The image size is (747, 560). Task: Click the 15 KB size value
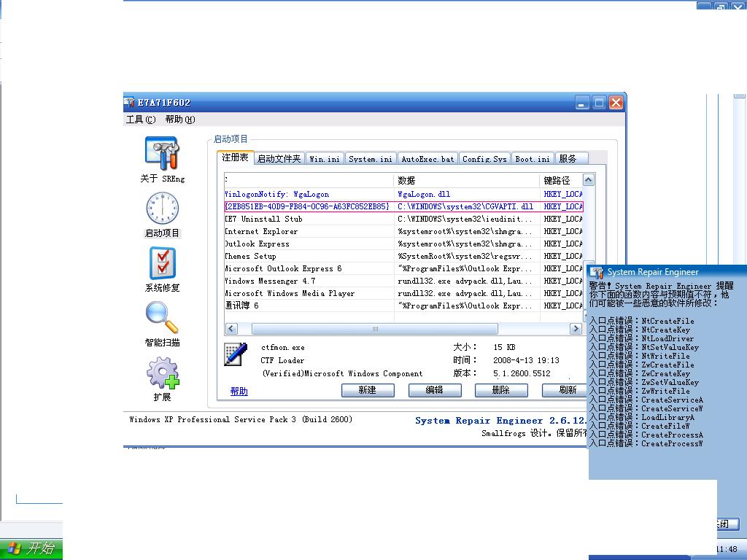[x=505, y=347]
